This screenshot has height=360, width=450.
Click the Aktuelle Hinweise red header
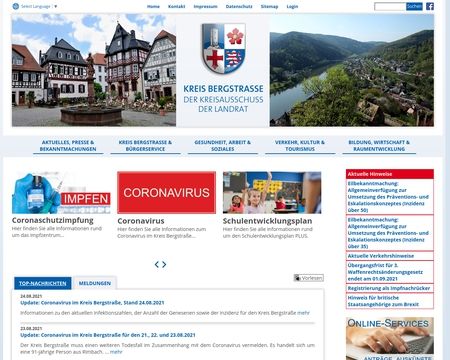pos(390,174)
